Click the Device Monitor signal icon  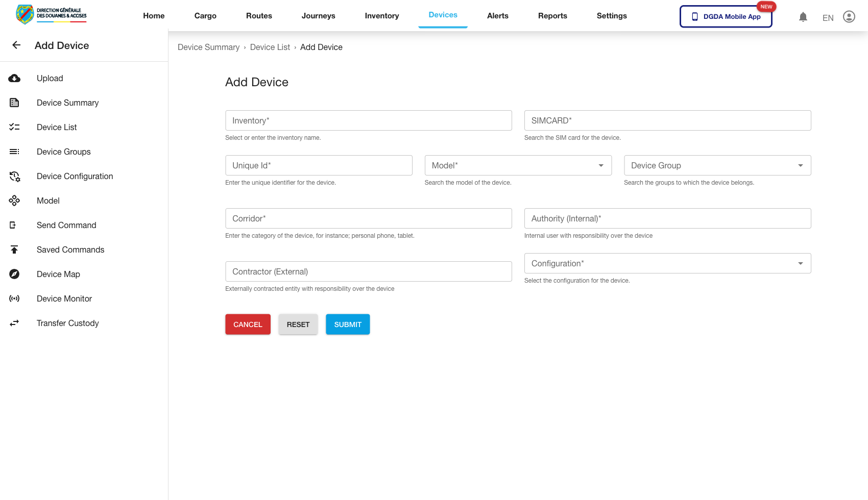(14, 298)
